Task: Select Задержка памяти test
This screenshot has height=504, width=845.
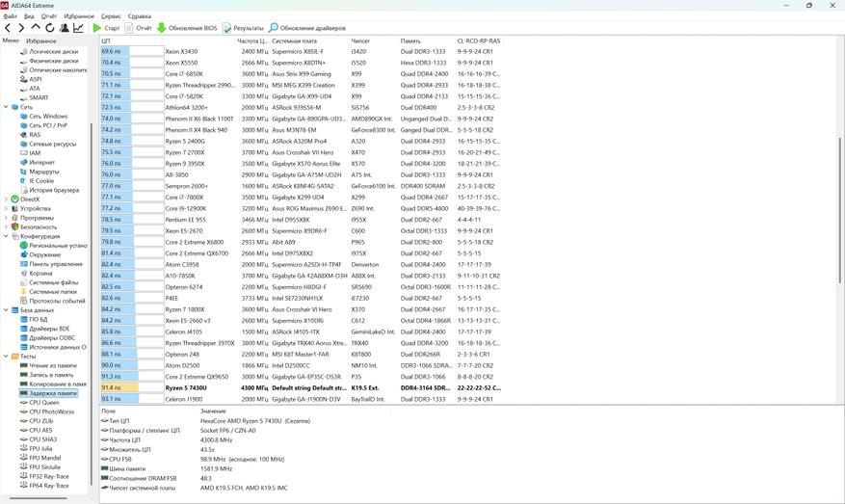Action: tap(53, 393)
